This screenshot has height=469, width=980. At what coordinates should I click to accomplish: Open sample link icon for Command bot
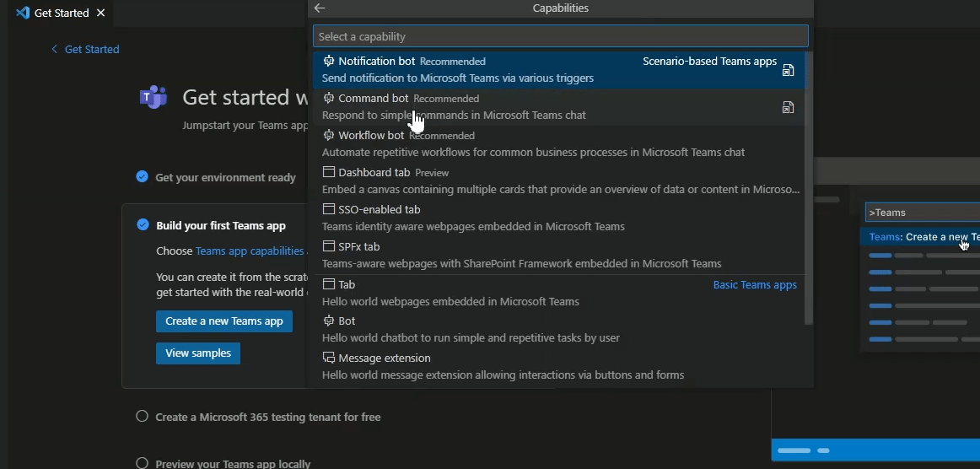(x=788, y=108)
